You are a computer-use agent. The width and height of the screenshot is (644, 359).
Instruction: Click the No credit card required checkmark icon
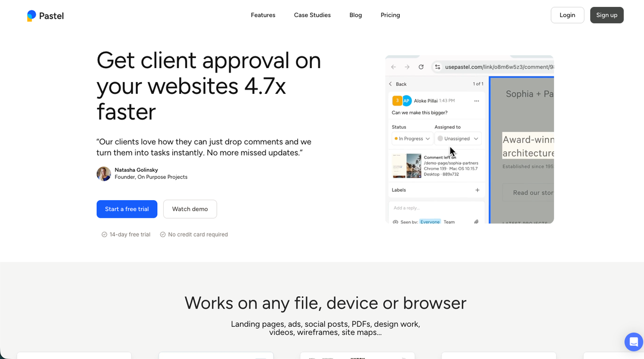click(x=163, y=235)
